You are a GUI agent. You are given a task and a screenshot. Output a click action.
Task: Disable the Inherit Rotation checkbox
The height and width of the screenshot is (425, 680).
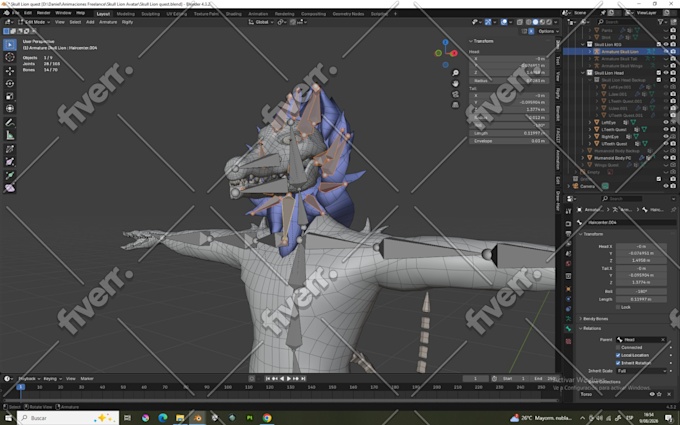coord(618,363)
